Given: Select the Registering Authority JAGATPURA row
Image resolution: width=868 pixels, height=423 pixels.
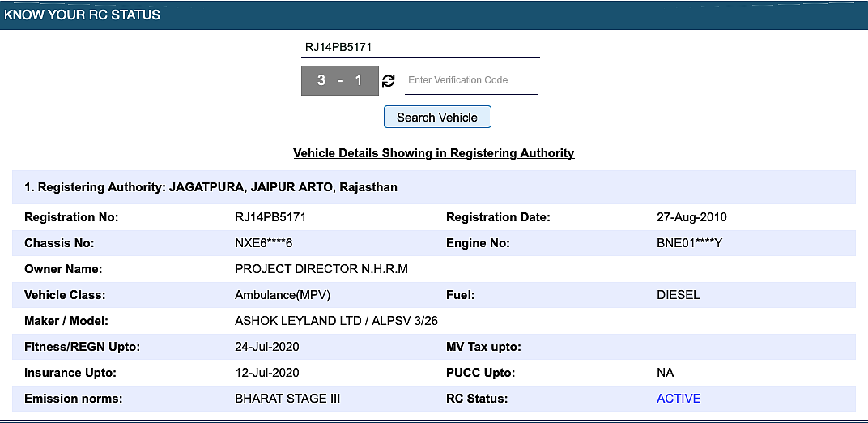Looking at the screenshot, I should click(434, 187).
